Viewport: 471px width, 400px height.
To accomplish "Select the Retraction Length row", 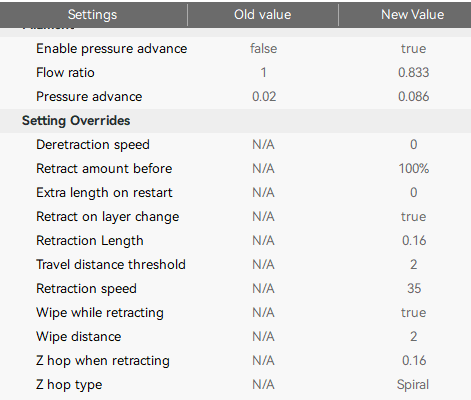I will pos(235,241).
